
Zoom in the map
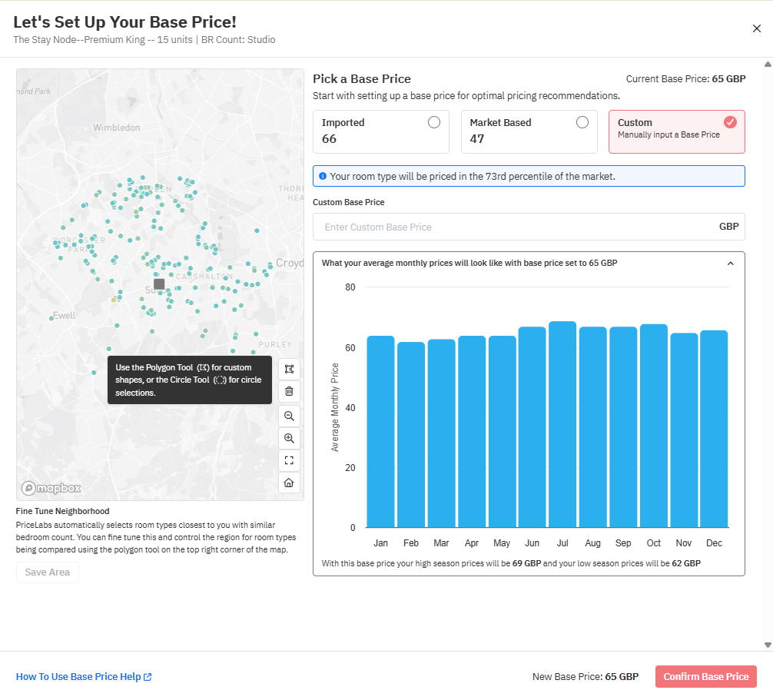coord(289,438)
